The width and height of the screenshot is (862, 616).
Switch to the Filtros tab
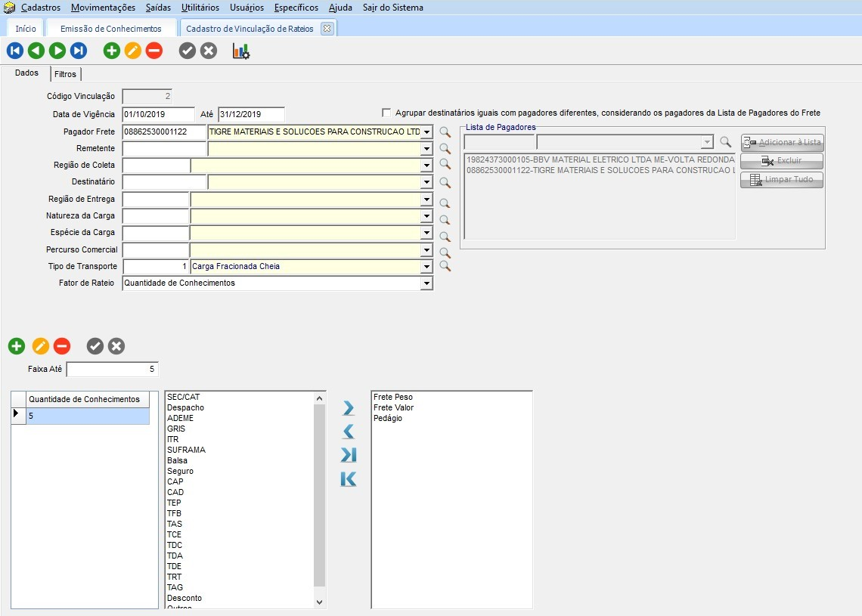point(65,74)
